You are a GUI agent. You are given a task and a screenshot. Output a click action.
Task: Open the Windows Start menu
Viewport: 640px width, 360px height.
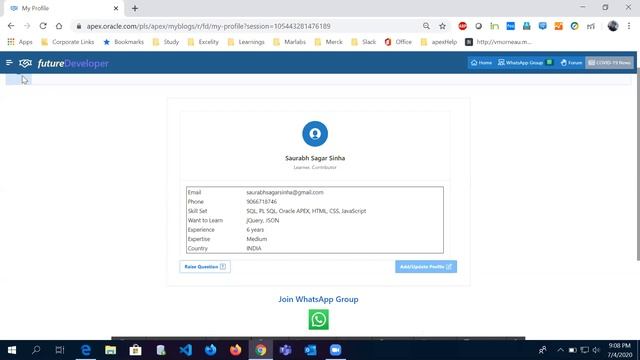pyautogui.click(x=12, y=350)
